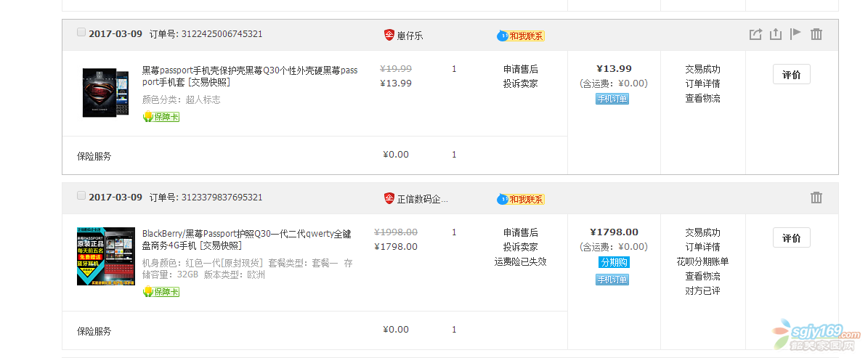Click 投诉卖家 for the phone case order
Viewport: 868px width, 358px height.
point(520,84)
